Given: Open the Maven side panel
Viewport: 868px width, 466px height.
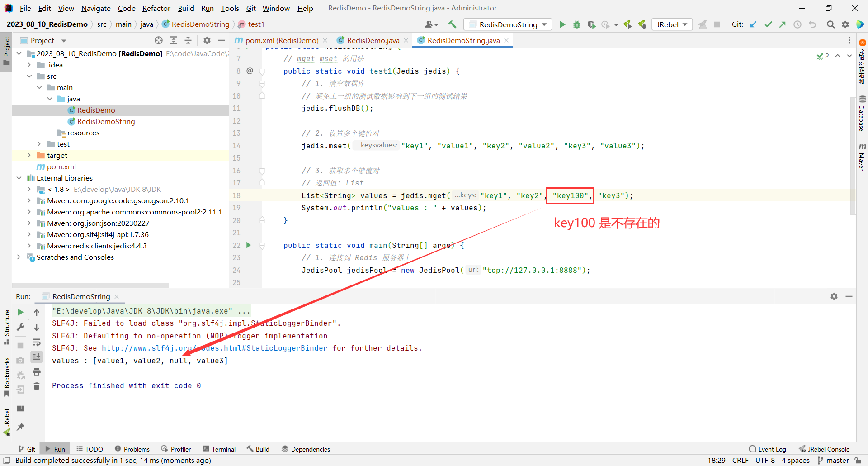Looking at the screenshot, I should point(862,157).
